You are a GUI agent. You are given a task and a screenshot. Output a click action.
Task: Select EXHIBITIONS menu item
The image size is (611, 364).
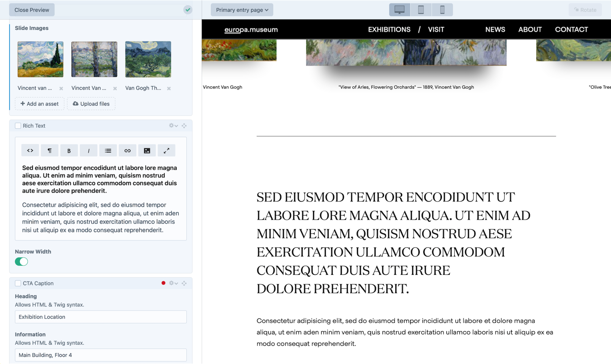[389, 30]
